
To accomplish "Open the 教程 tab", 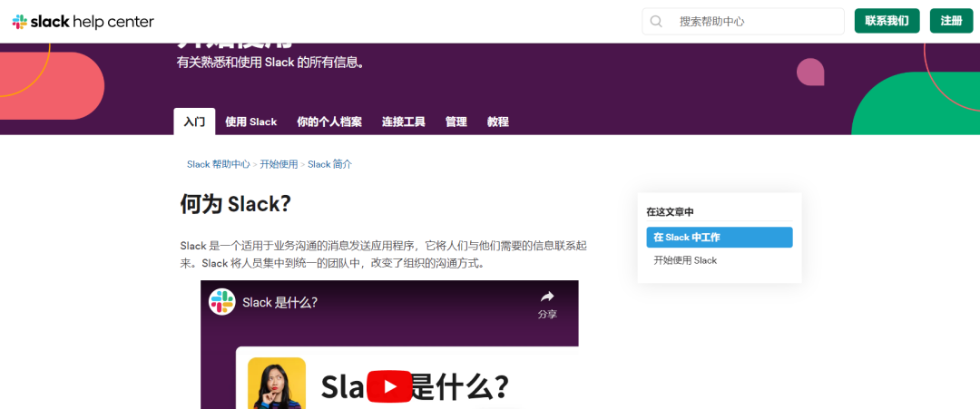I will [498, 122].
